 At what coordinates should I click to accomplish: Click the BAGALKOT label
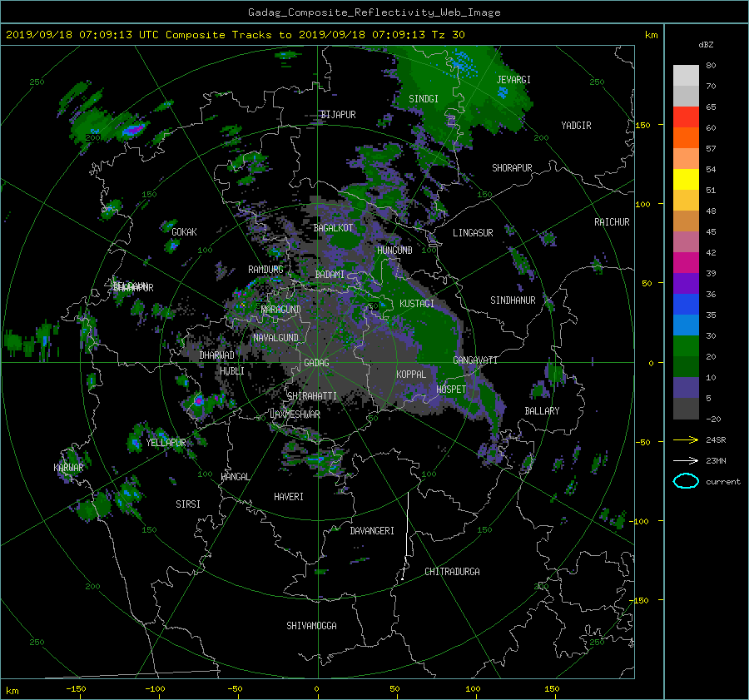(333, 228)
